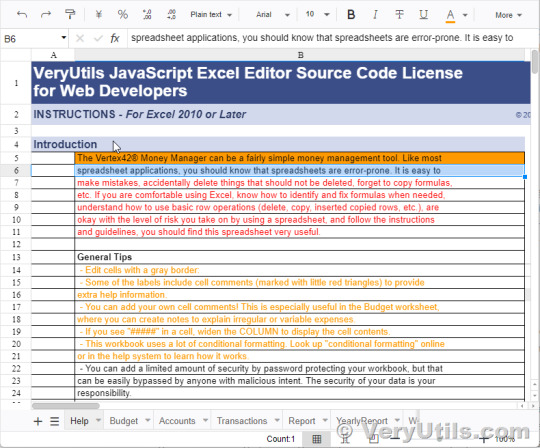Viewport: 540px width, 448px height.
Task: Toggle bold formatting
Action: click(351, 14)
